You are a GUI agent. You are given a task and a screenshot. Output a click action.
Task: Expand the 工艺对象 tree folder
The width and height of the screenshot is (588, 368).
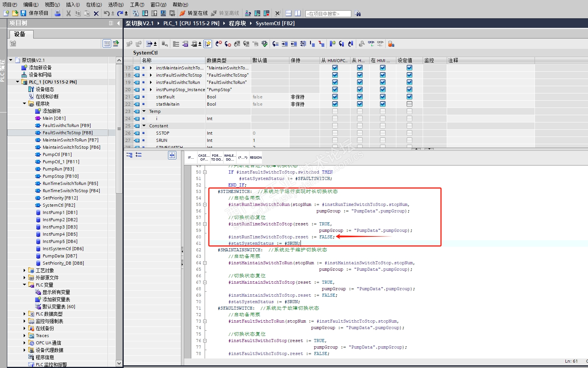(x=24, y=270)
